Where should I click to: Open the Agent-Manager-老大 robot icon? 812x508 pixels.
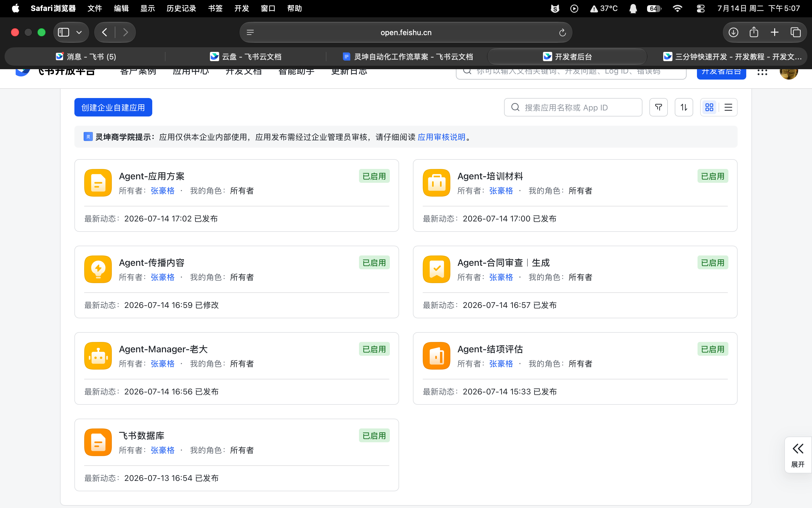(98, 356)
